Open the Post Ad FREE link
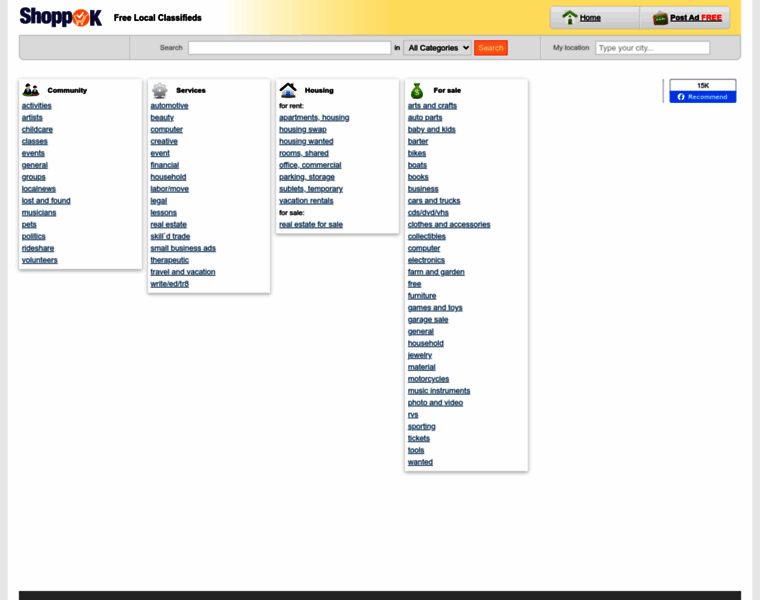The height and width of the screenshot is (600, 760). point(696,17)
